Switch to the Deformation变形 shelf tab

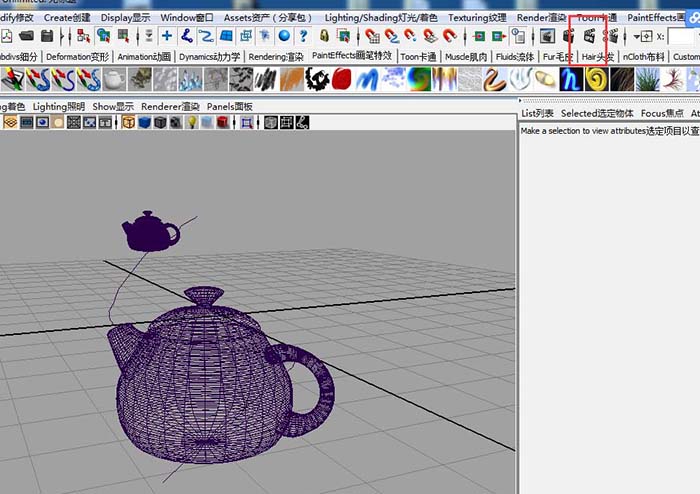78,57
